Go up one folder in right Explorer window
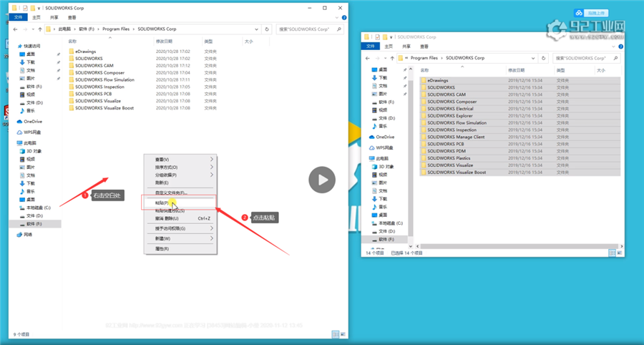The height and width of the screenshot is (345, 644). pos(392,58)
